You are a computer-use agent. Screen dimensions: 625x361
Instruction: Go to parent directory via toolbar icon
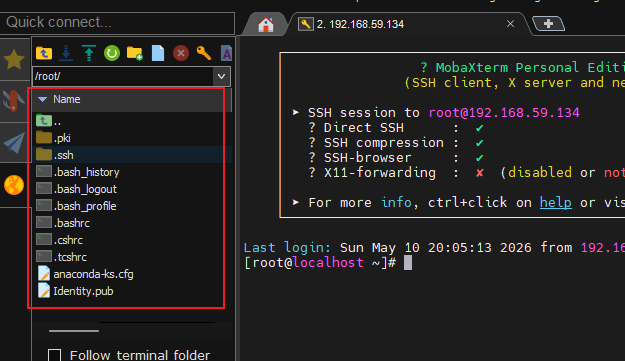tap(44, 53)
